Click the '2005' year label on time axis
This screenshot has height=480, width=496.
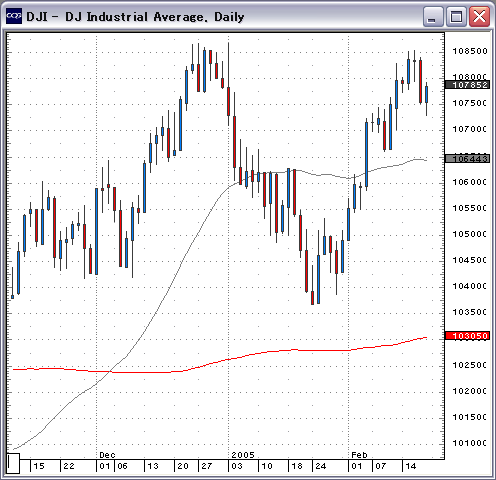243,455
